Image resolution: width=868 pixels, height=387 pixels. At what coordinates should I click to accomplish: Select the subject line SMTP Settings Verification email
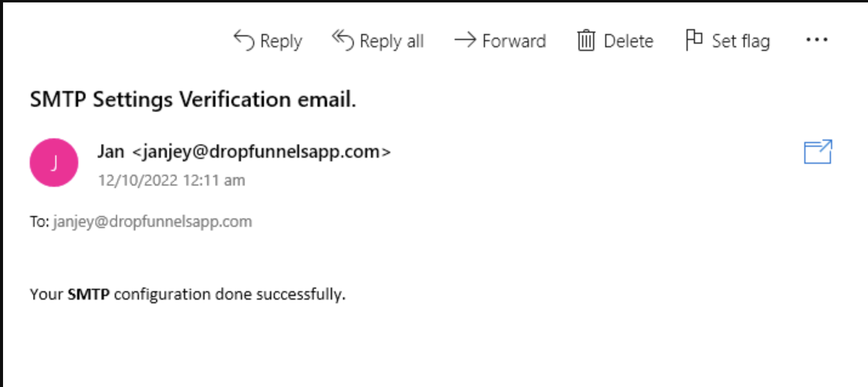click(193, 99)
